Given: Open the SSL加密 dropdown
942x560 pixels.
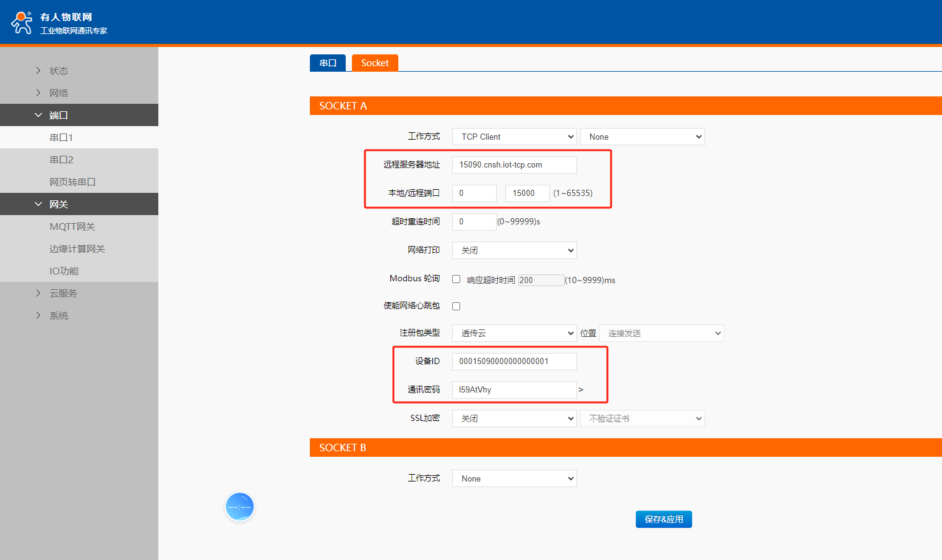Looking at the screenshot, I should (x=514, y=418).
